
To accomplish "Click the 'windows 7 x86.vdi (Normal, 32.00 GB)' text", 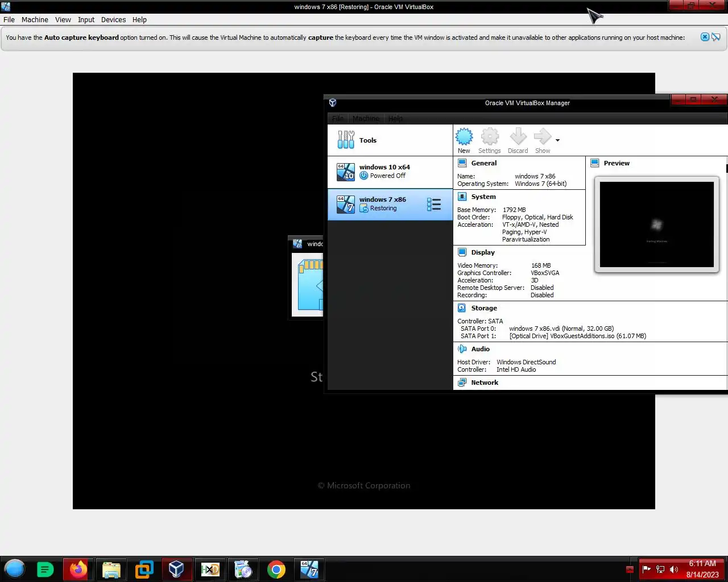I will click(x=561, y=329).
